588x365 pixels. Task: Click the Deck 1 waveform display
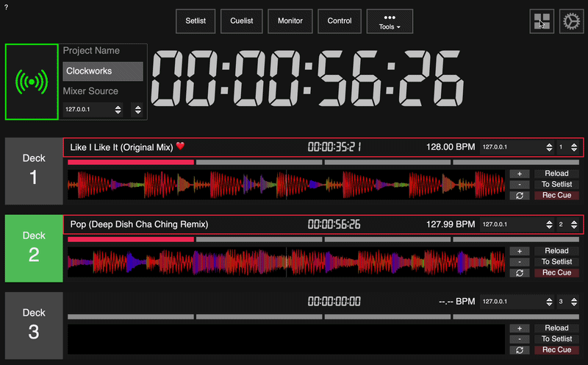pos(286,185)
